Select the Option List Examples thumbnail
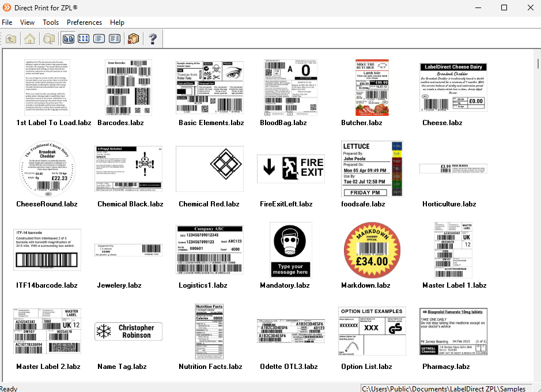The image size is (541, 392). tap(372, 331)
